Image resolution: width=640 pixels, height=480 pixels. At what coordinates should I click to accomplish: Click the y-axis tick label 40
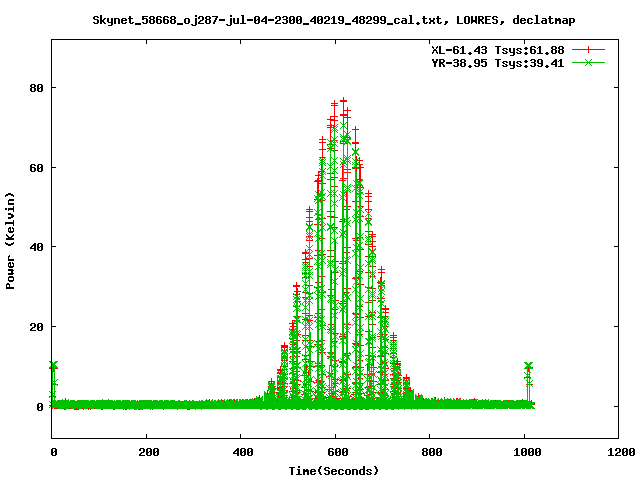point(36,247)
